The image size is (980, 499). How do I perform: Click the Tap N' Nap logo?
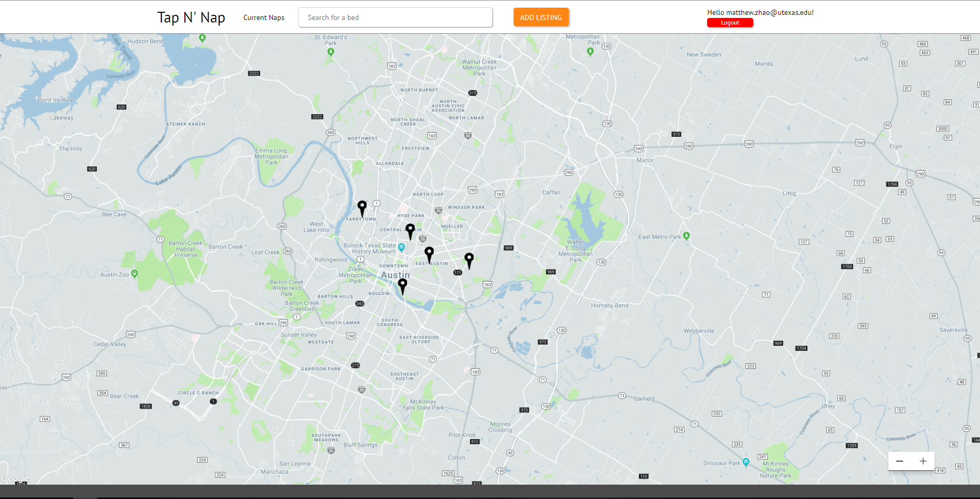191,17
